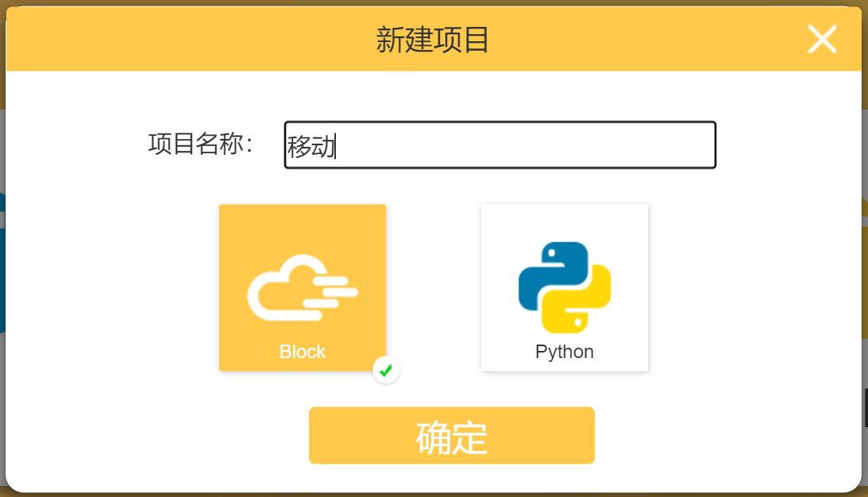Click the yellow area above the Block cloud
Screen dimensions: 868x497
pos(303,229)
